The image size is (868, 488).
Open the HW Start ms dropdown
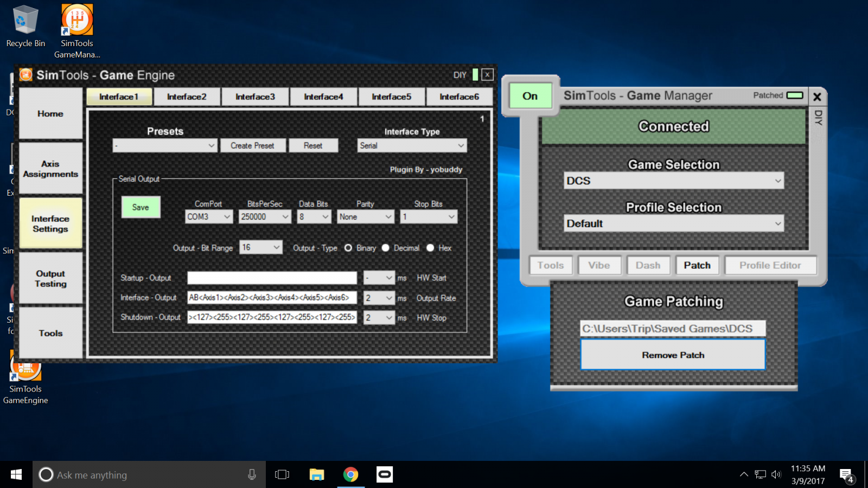pos(379,278)
